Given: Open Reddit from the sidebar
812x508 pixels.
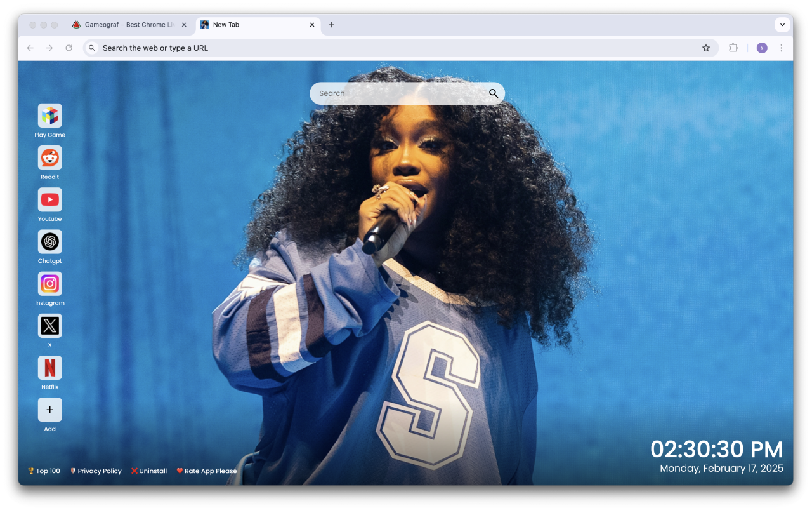Looking at the screenshot, I should pyautogui.click(x=49, y=157).
